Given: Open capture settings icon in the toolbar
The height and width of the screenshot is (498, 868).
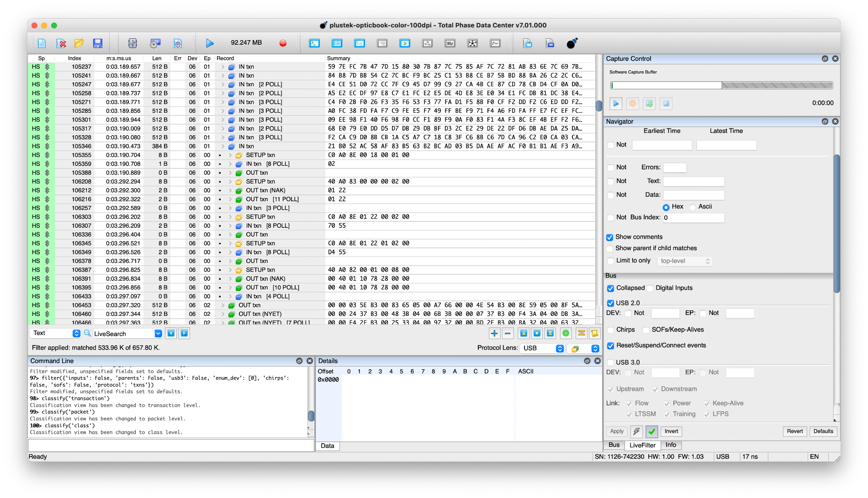Looking at the screenshot, I should coord(178,43).
